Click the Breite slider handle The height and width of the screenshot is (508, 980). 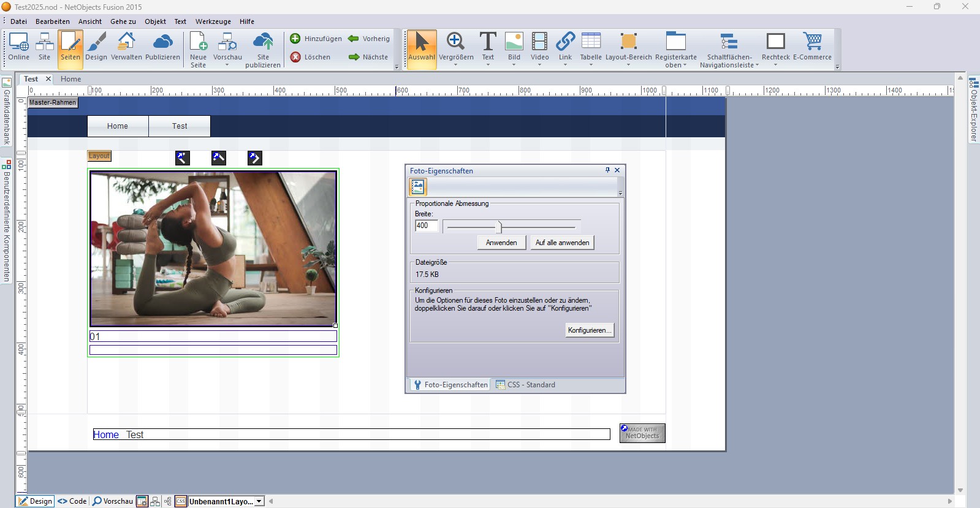[499, 227]
